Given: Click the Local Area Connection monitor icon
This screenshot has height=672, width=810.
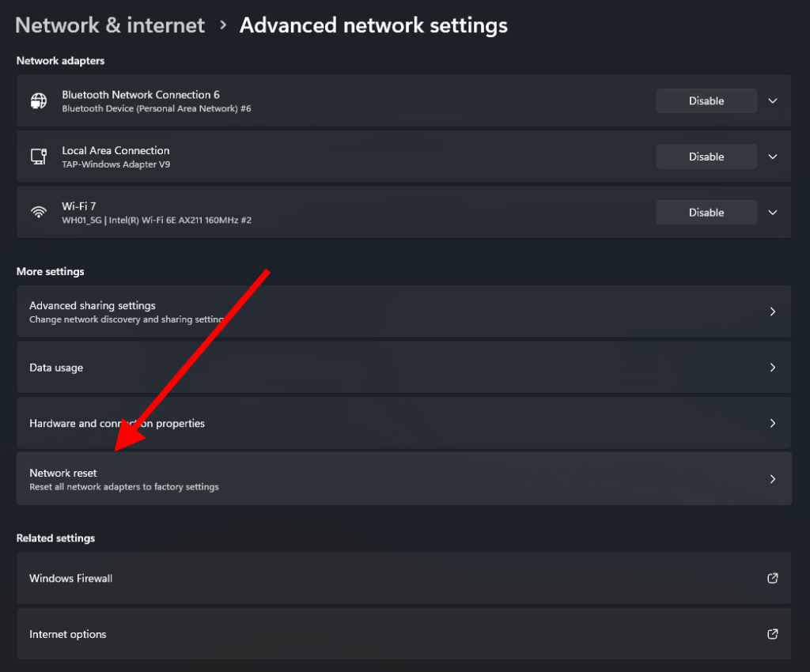Looking at the screenshot, I should pos(38,157).
